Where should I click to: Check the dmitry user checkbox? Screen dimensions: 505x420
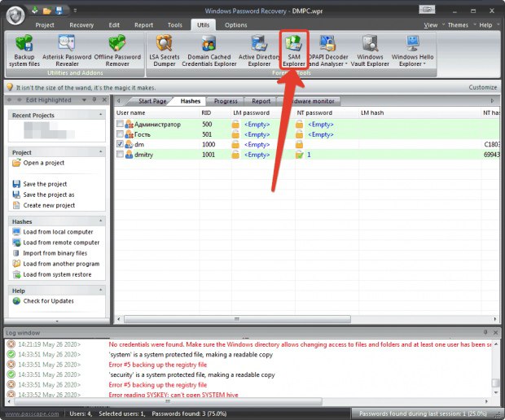click(x=120, y=154)
